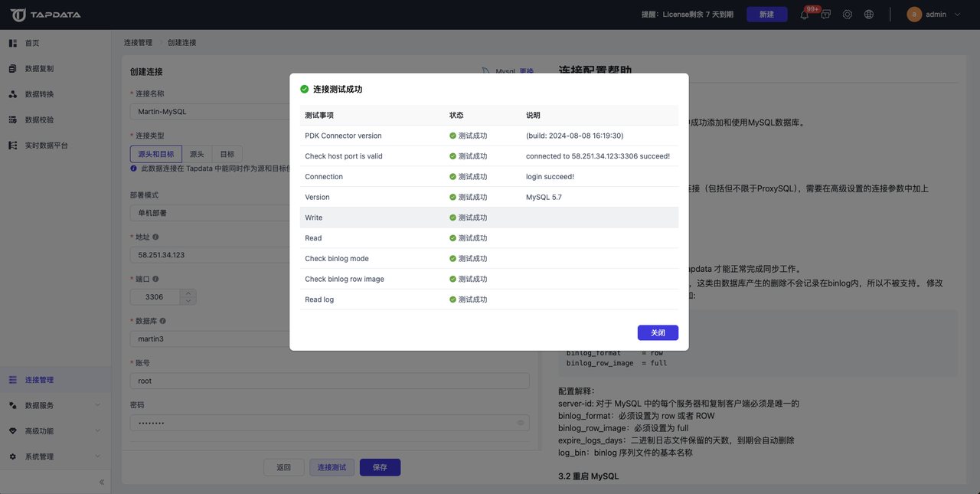Expand the admin user dropdown arrow
The height and width of the screenshot is (494, 980).
coord(957,15)
